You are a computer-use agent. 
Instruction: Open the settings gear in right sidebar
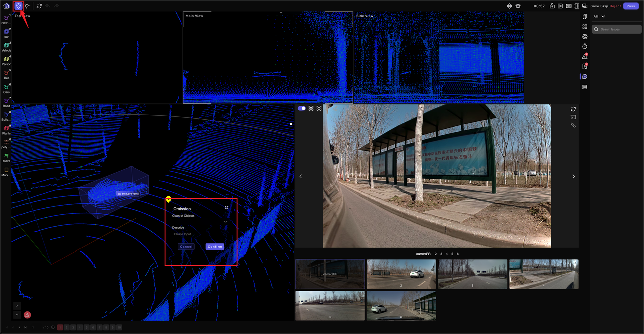click(585, 36)
